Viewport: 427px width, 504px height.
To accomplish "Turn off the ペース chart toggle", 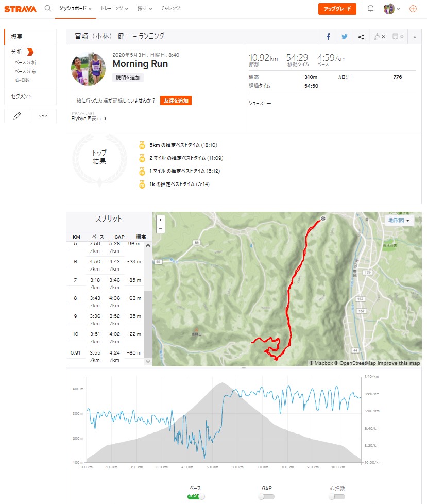I will [x=196, y=496].
